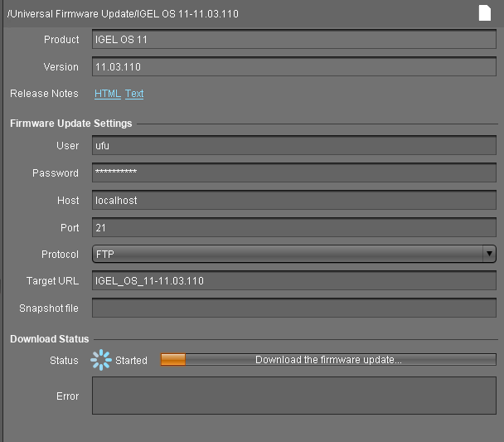Click the Started status text
The image size is (504, 442).
131,361
